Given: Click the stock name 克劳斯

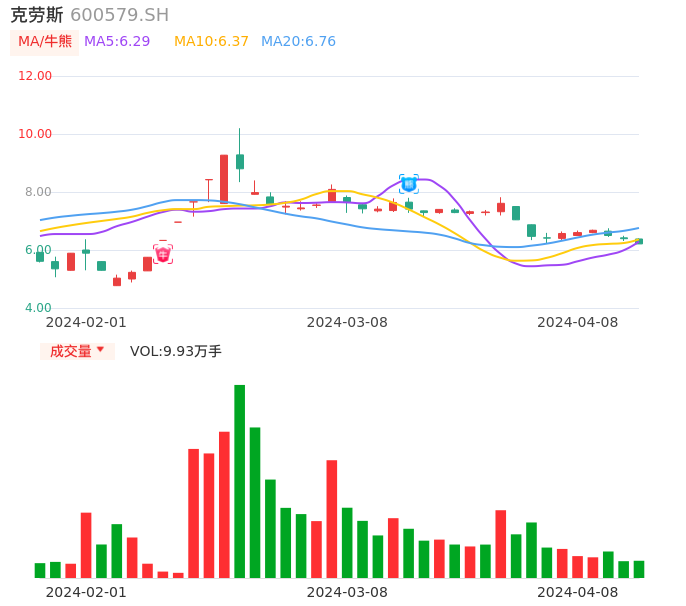Looking at the screenshot, I should 36,15.
